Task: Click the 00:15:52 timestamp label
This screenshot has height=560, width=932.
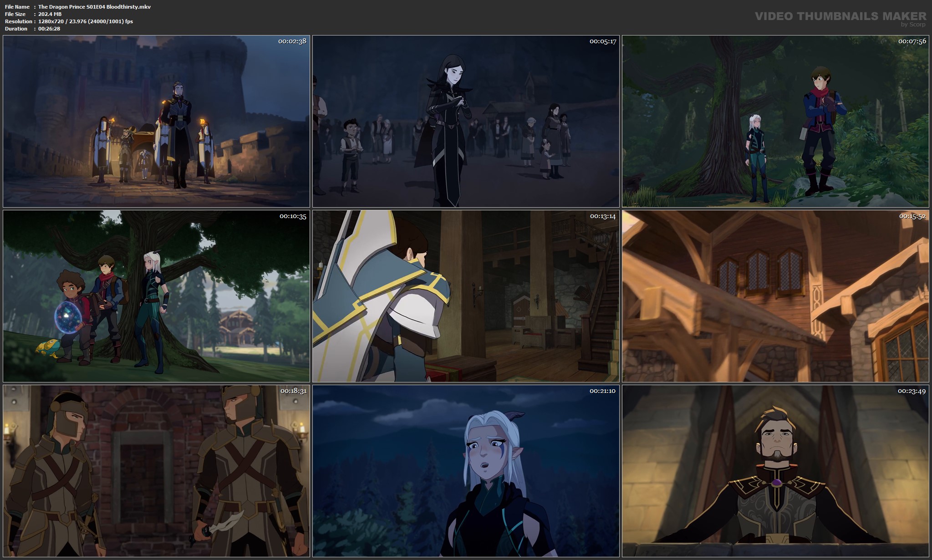Action: pos(912,216)
